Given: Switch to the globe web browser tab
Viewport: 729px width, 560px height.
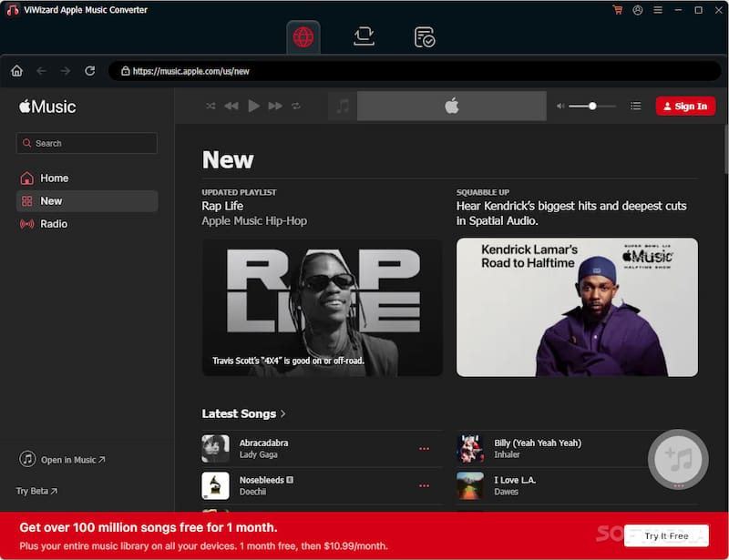Looking at the screenshot, I should pos(303,37).
